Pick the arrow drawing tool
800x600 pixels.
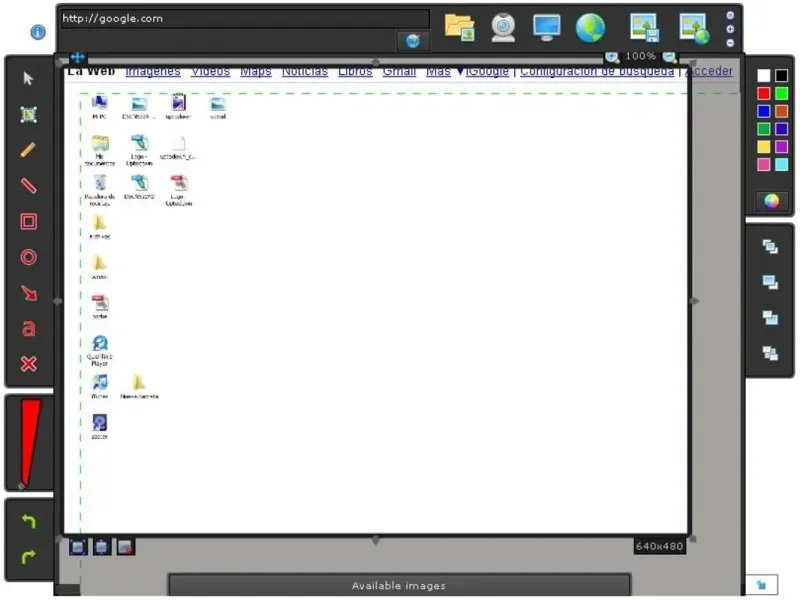pyautogui.click(x=29, y=293)
